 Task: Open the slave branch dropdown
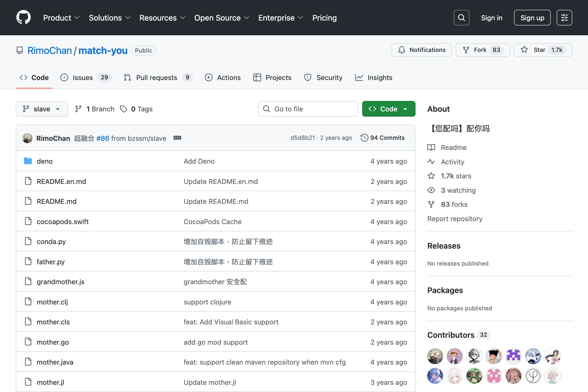[x=42, y=109]
